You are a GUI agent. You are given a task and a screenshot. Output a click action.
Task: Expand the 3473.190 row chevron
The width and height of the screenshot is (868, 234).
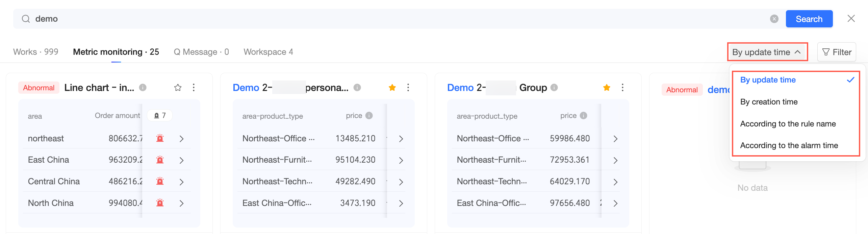tap(401, 203)
